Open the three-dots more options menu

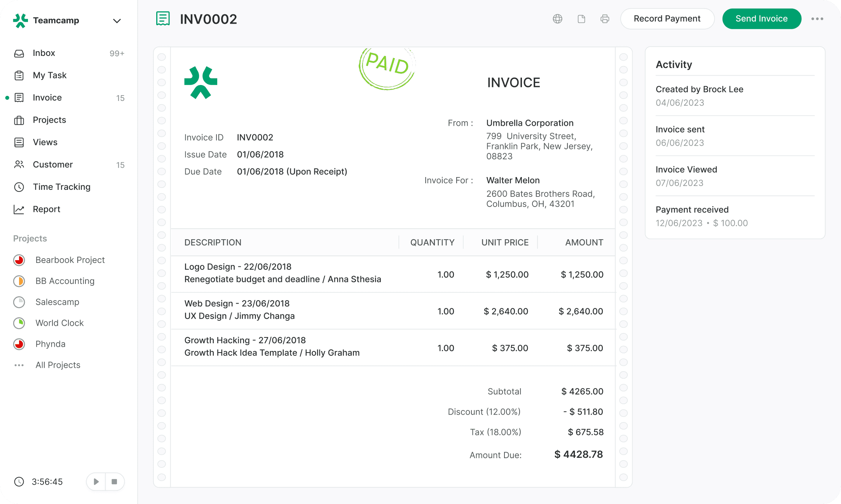point(817,19)
